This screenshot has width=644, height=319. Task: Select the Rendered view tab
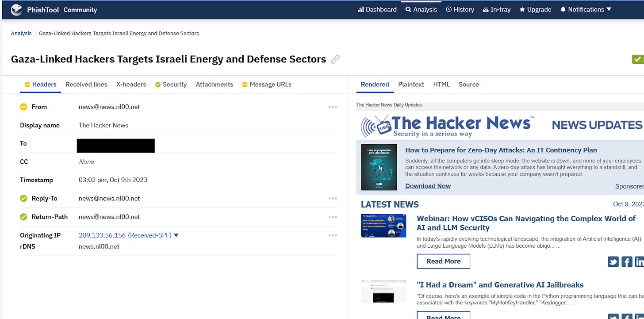tap(375, 85)
